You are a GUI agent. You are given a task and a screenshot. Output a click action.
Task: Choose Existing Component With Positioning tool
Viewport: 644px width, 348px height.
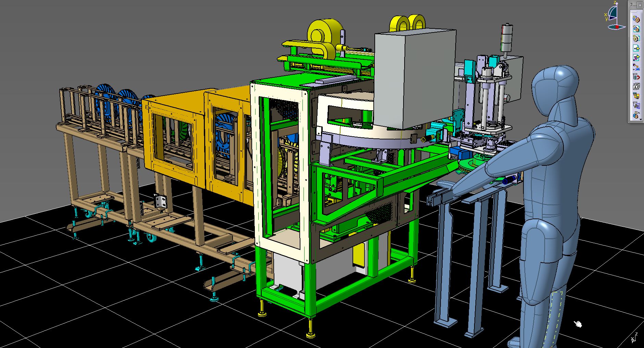click(636, 58)
